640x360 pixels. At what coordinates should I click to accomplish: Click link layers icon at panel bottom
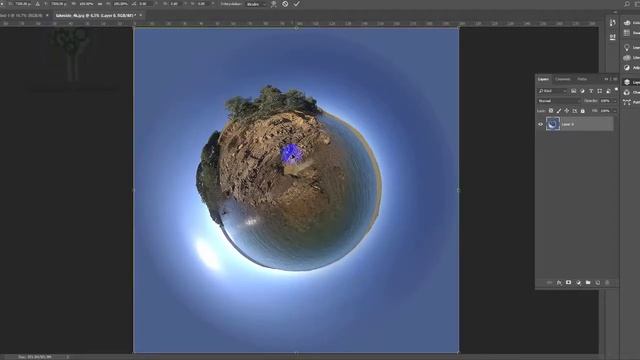pos(549,282)
